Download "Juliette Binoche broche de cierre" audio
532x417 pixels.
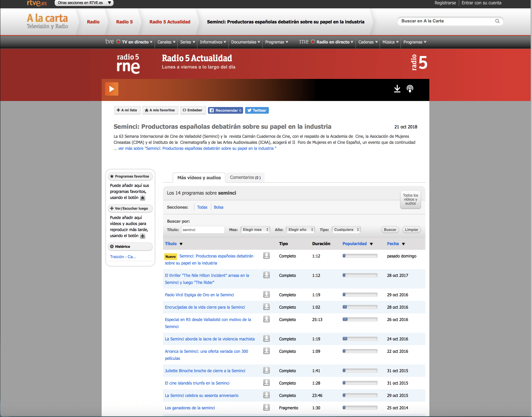266,370
